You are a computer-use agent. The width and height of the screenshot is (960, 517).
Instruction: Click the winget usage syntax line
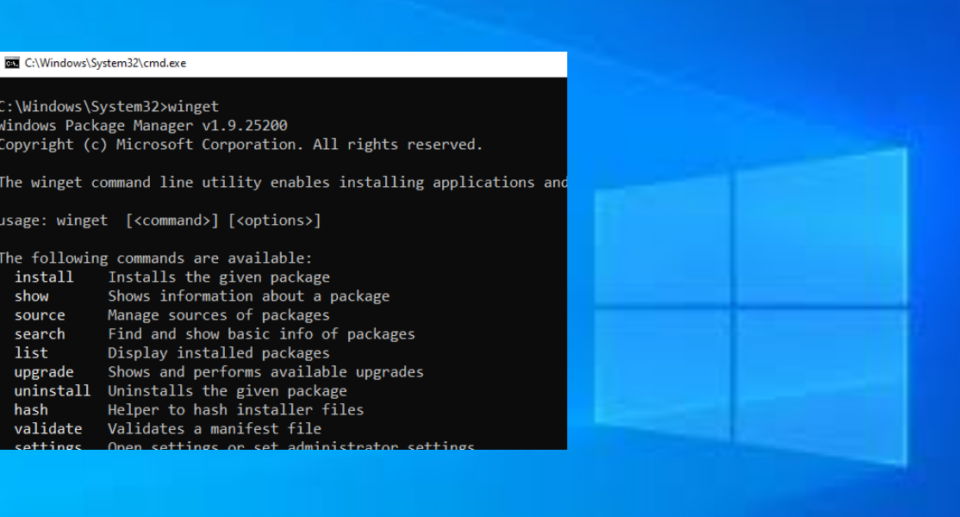160,221
